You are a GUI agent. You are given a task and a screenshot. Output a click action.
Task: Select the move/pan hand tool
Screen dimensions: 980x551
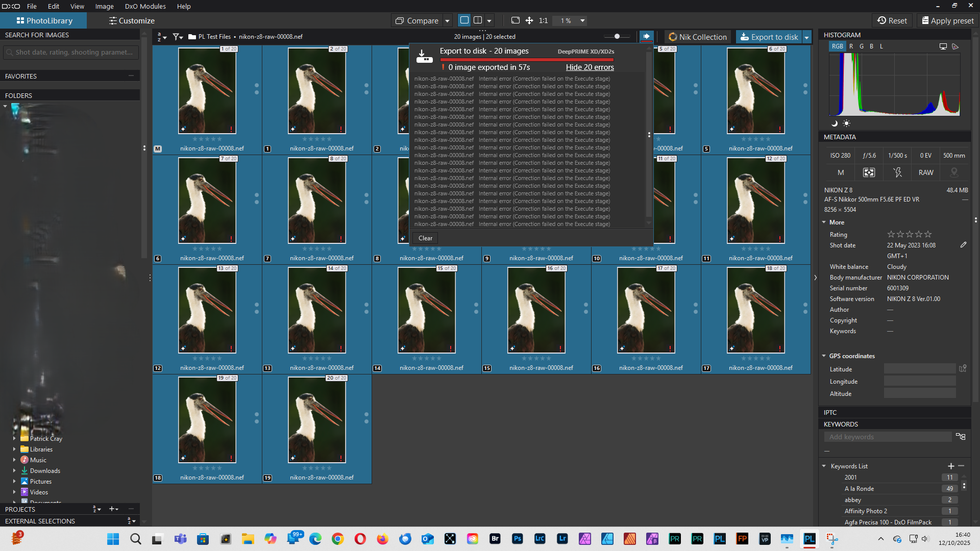coord(529,20)
